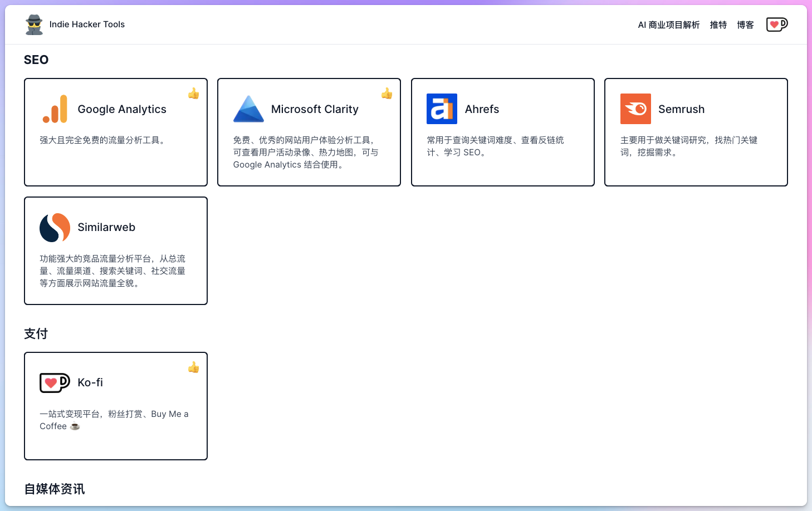The image size is (812, 511).
Task: Open the Ahrefs card title
Action: [x=482, y=109]
